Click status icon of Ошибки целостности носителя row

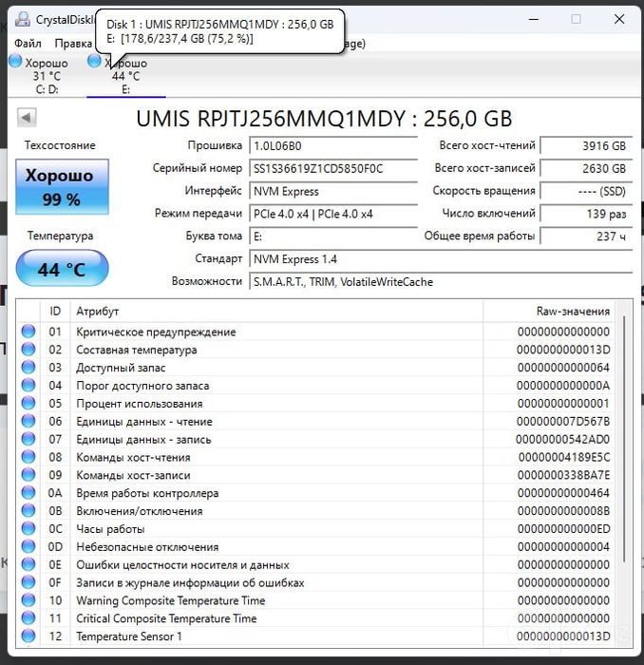click(x=28, y=564)
